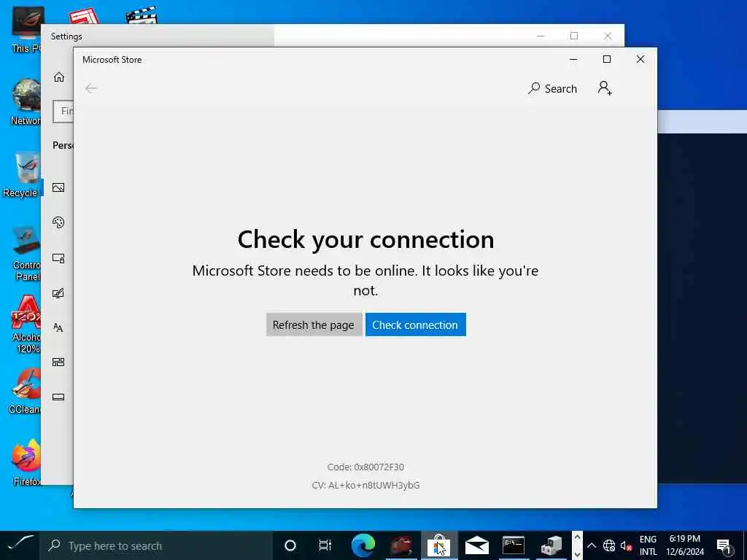Click the Settings search field
The height and width of the screenshot is (560, 747).
(63, 112)
